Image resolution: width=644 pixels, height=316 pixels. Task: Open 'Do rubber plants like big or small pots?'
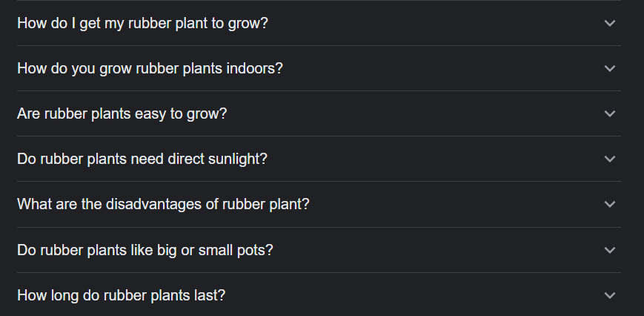point(319,250)
